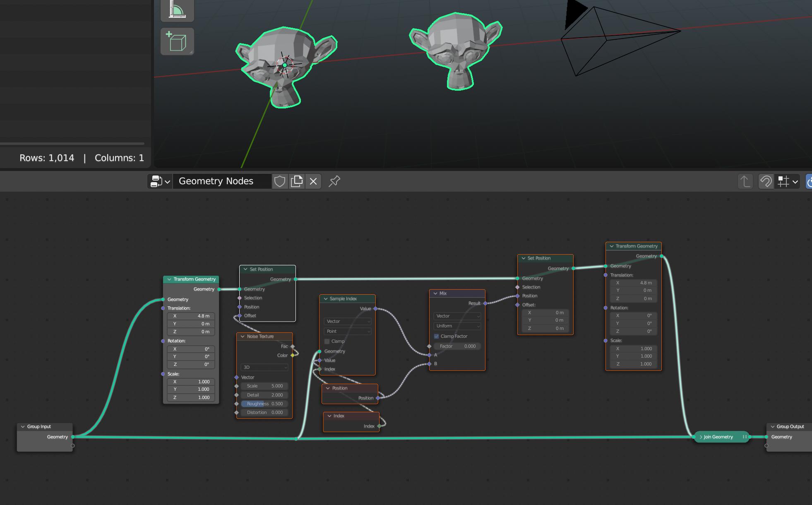The width and height of the screenshot is (812, 505).
Task: Toggle the pin node tree icon
Action: pyautogui.click(x=334, y=181)
